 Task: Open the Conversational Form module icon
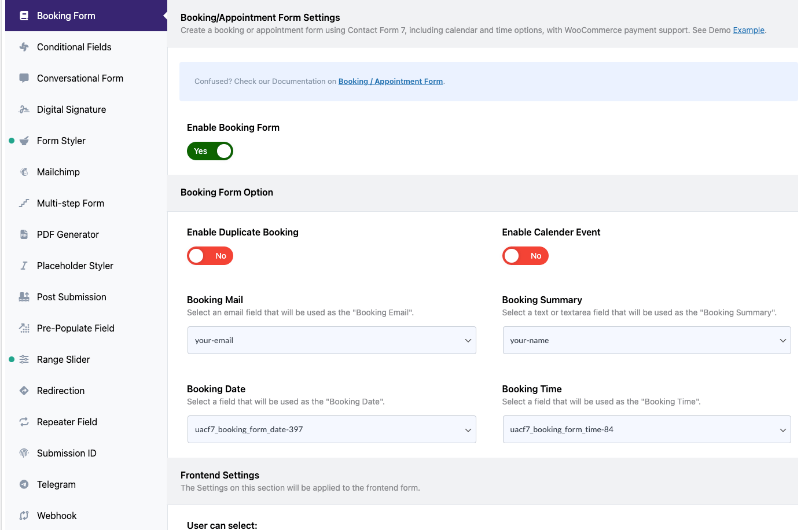pos(24,78)
